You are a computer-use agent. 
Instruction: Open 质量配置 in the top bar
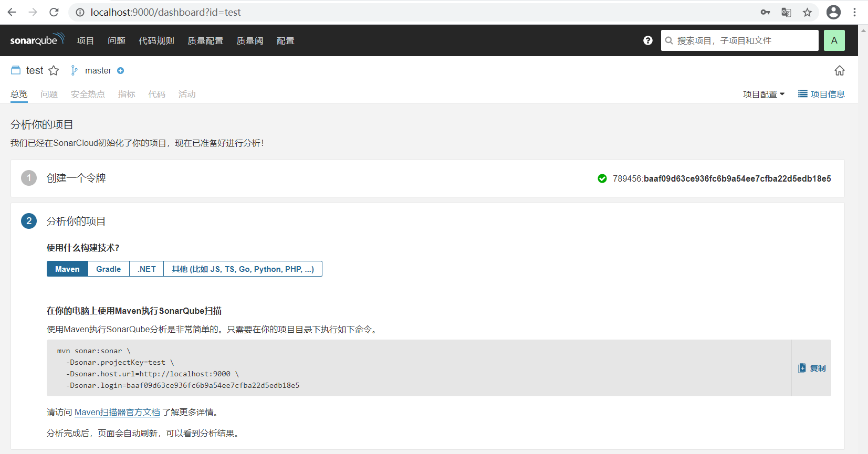click(205, 40)
